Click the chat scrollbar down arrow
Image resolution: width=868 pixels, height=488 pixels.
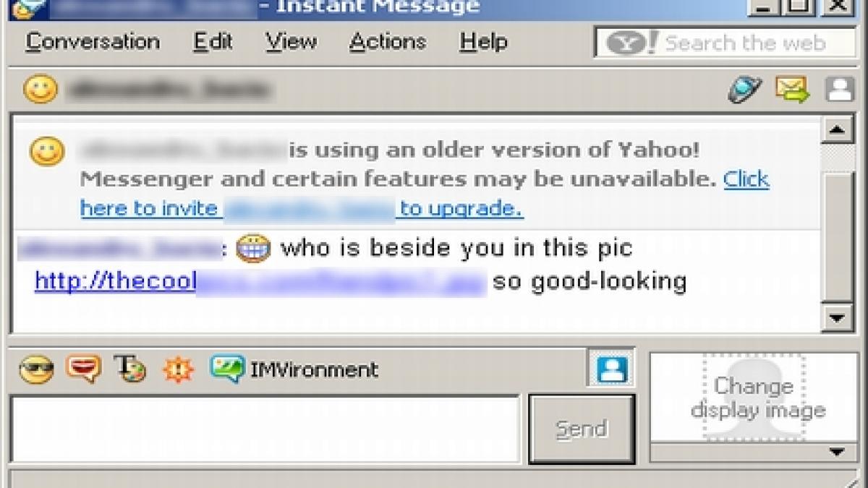838,317
